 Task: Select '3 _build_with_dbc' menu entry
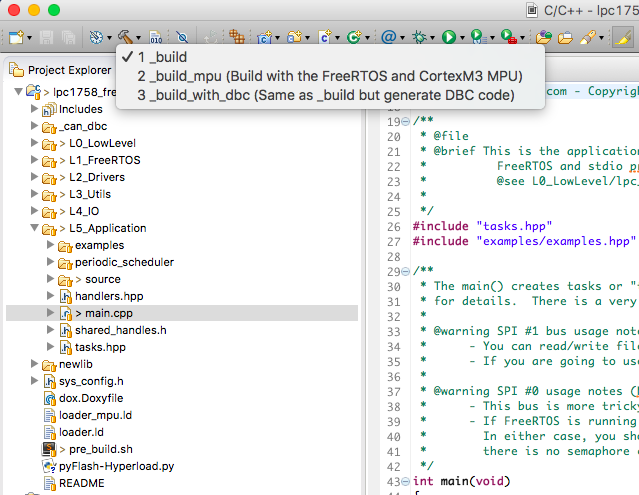[330, 95]
